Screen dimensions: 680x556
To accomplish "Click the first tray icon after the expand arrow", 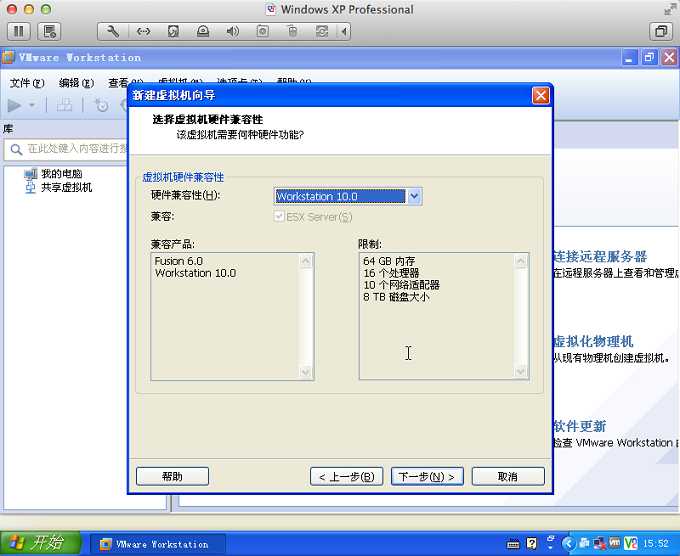I will [x=584, y=543].
